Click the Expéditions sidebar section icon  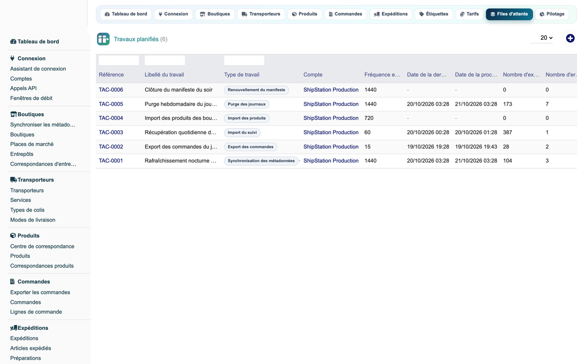click(x=14, y=328)
